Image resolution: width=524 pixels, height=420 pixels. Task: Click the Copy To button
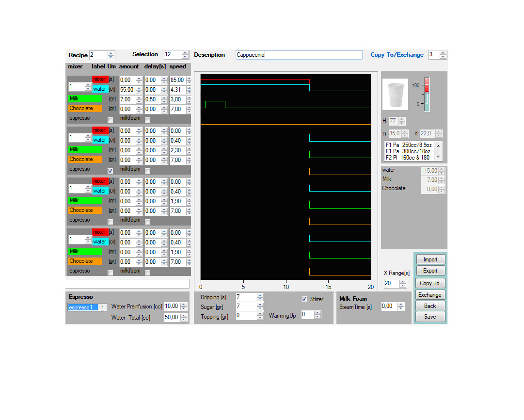pyautogui.click(x=430, y=283)
